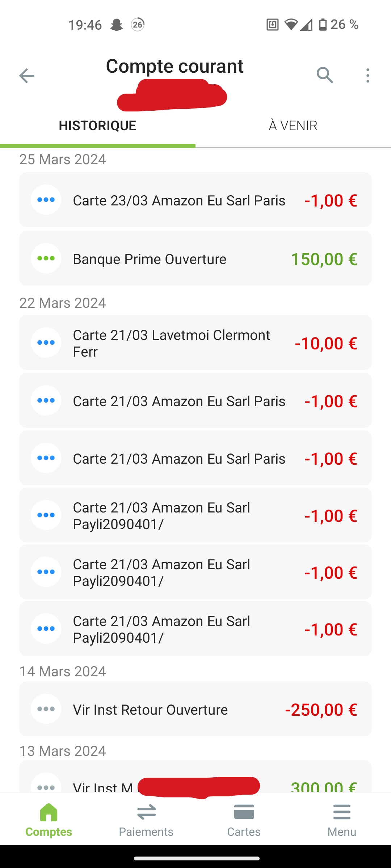Tap blue dots icon beside Lavetmoi transaction
This screenshot has height=868, width=391.
click(x=46, y=342)
